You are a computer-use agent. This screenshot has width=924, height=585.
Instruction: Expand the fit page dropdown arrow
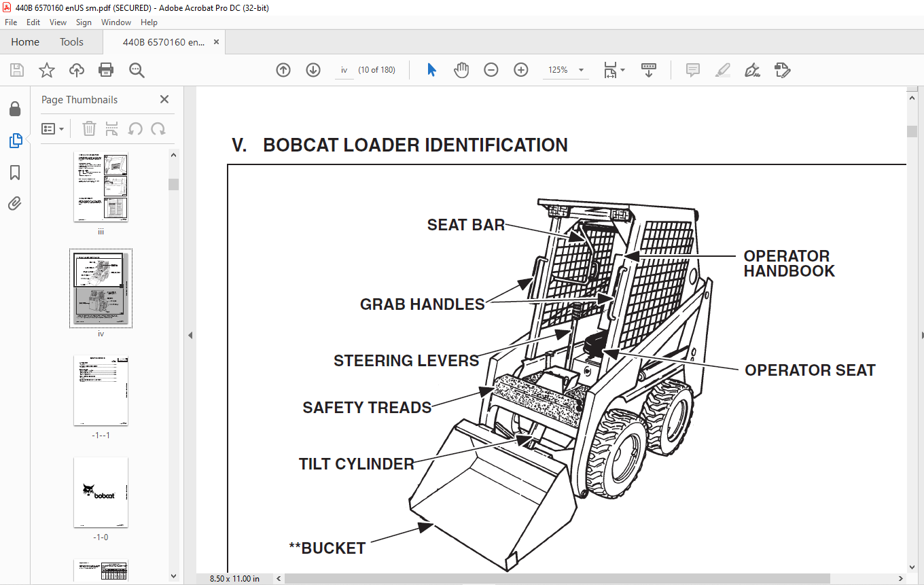[624, 69]
